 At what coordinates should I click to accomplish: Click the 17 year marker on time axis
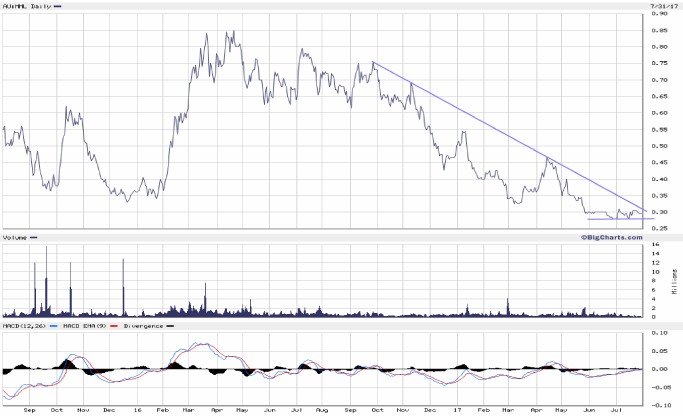[456, 410]
